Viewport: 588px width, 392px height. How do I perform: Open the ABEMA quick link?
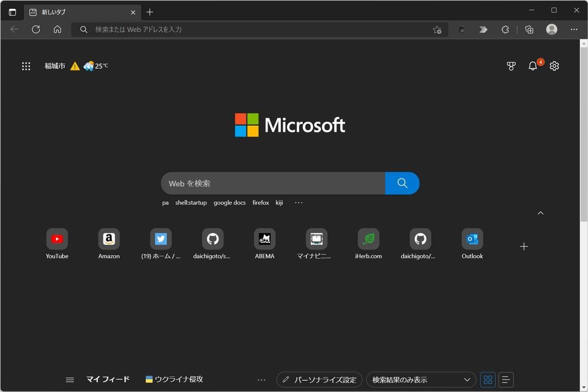[265, 244]
